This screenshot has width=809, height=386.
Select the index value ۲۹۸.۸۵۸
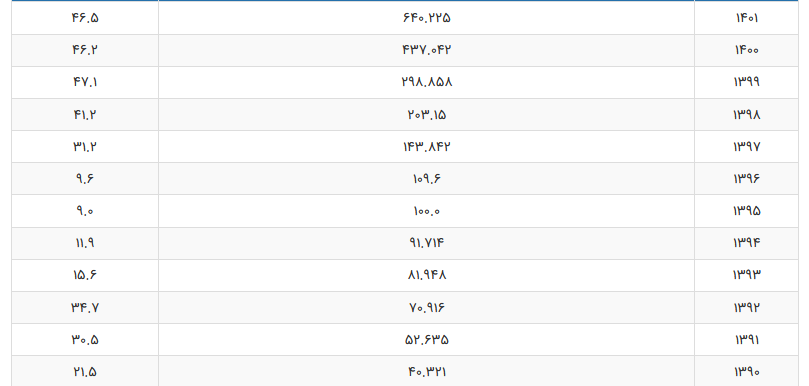pyautogui.click(x=426, y=83)
